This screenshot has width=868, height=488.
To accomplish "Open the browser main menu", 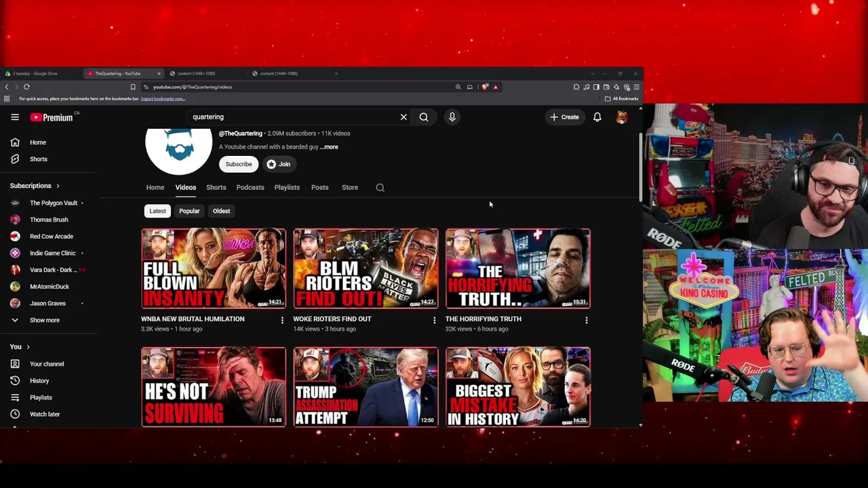I will (x=636, y=87).
